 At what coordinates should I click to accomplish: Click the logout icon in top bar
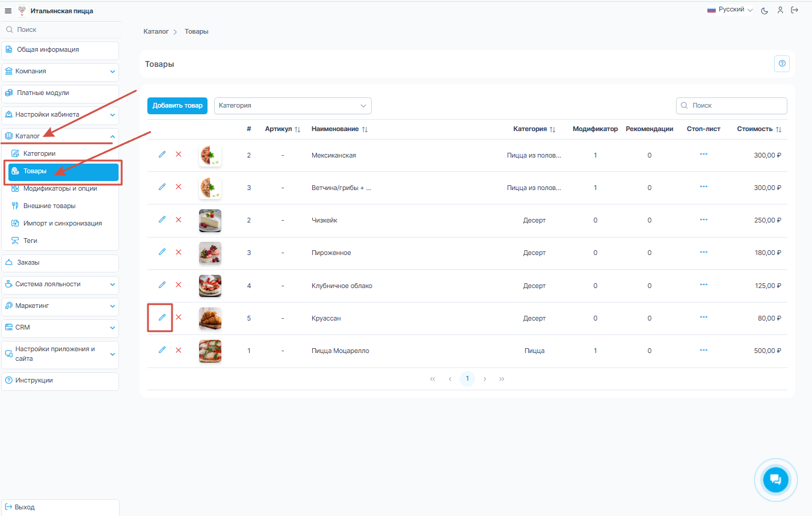click(795, 10)
